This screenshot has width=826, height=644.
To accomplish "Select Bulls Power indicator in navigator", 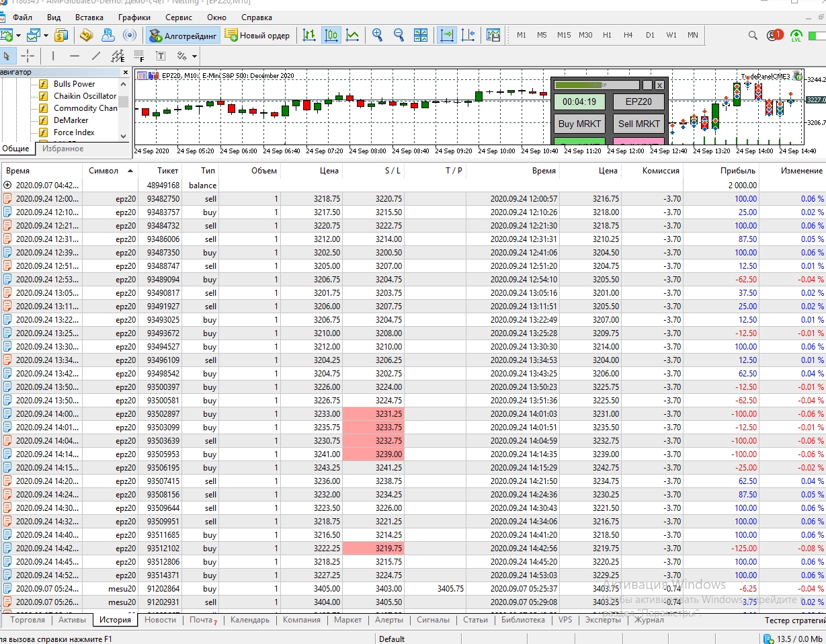I will 74,84.
